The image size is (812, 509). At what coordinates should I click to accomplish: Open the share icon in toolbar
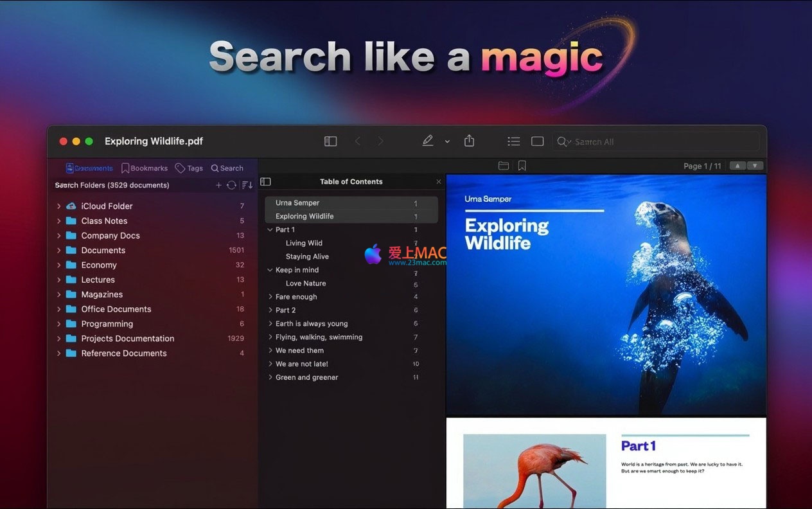click(x=470, y=141)
